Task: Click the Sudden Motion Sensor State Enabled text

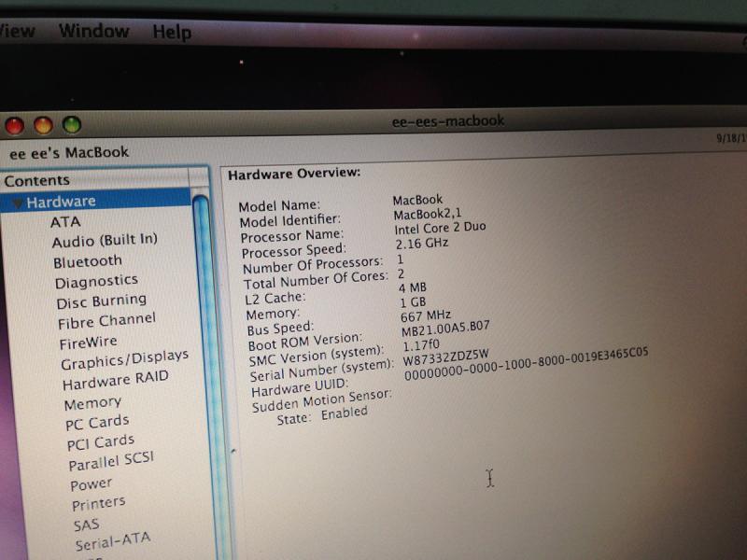Action: click(322, 415)
